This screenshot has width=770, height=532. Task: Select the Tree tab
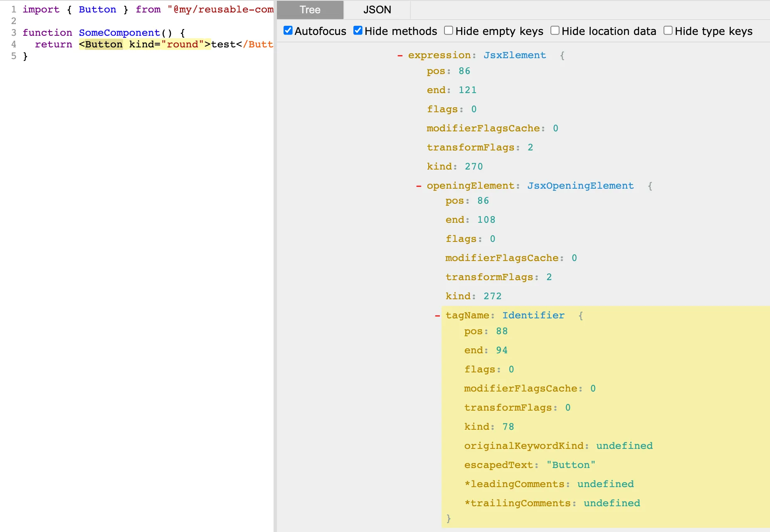coord(310,10)
